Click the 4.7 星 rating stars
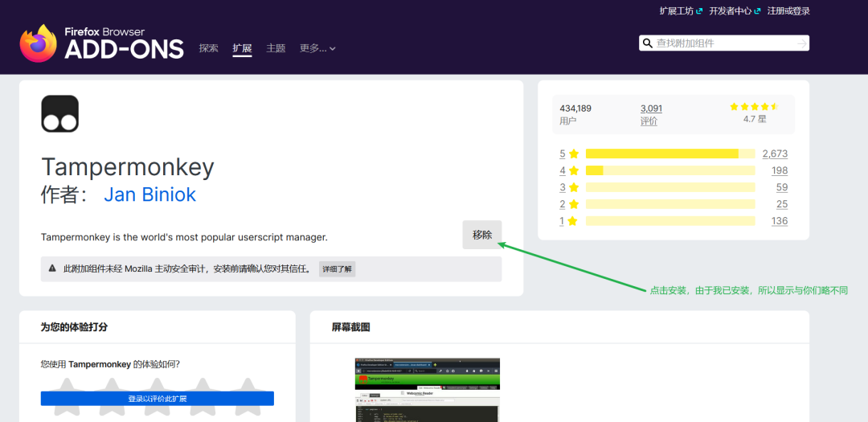This screenshot has height=422, width=868. click(x=754, y=106)
